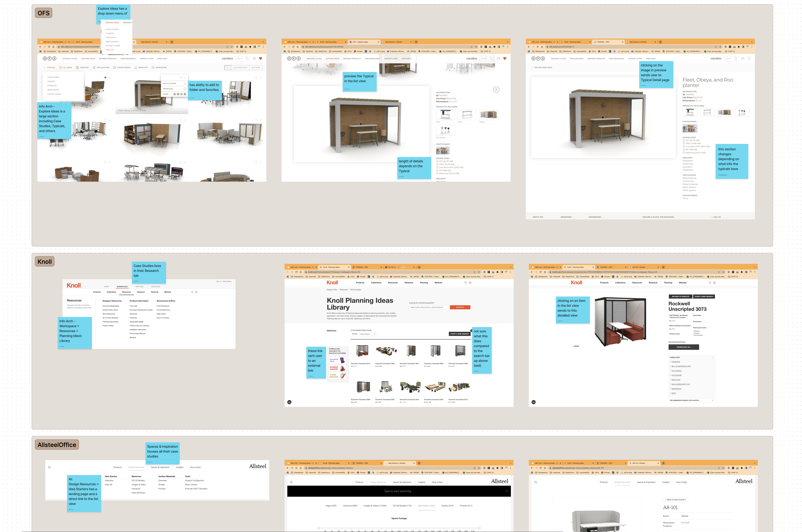Click the Knoll product name search field
Viewport: 802px width, 532px height.
[429, 307]
